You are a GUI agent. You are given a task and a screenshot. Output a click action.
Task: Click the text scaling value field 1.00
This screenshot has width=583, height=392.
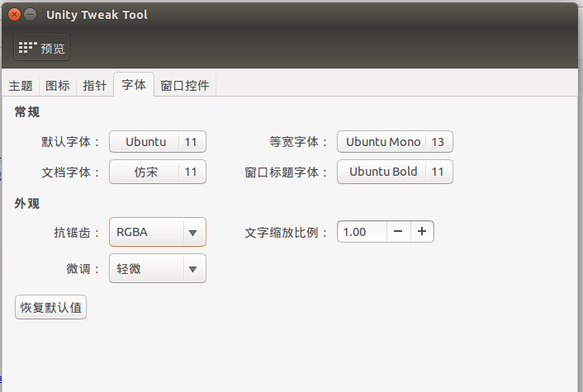[x=363, y=231]
